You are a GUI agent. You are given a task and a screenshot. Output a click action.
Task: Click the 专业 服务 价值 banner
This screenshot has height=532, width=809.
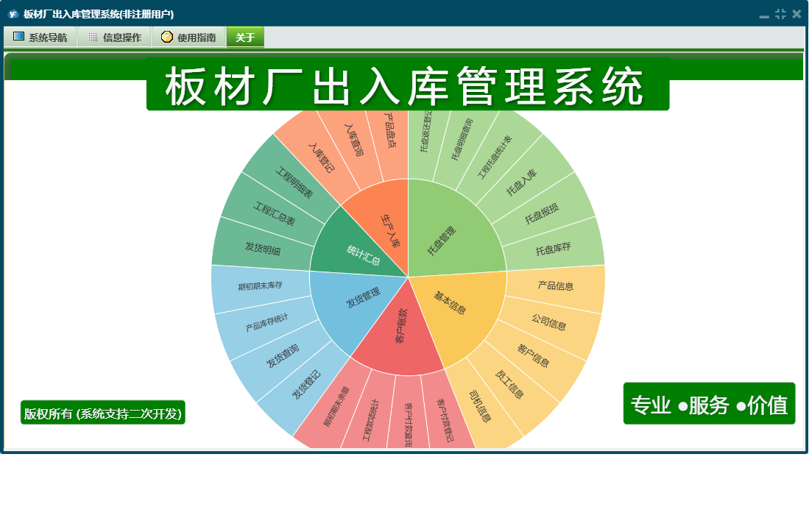(x=709, y=405)
